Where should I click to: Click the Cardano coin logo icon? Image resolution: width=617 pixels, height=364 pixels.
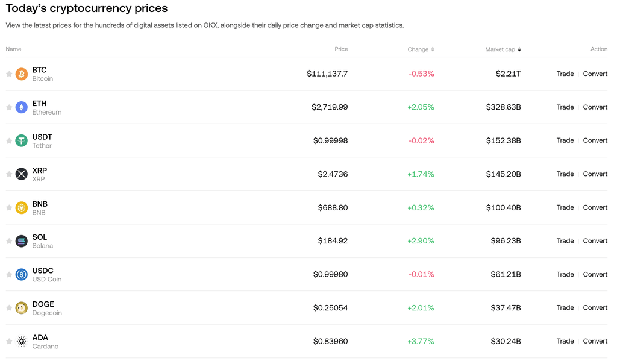(22, 342)
